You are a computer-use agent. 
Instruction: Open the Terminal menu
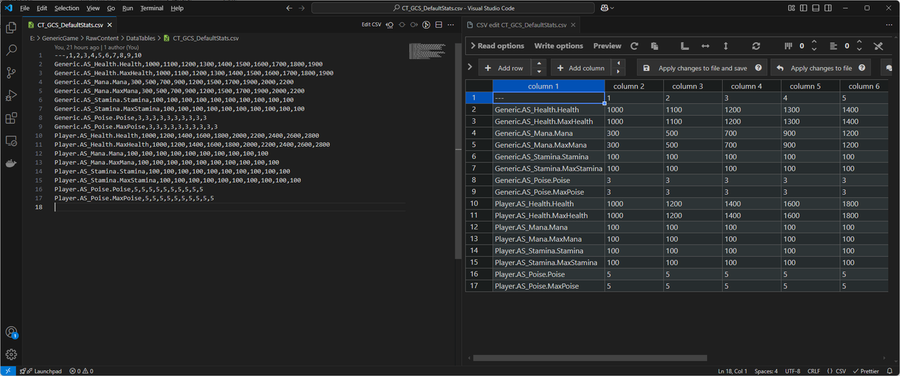coord(152,8)
